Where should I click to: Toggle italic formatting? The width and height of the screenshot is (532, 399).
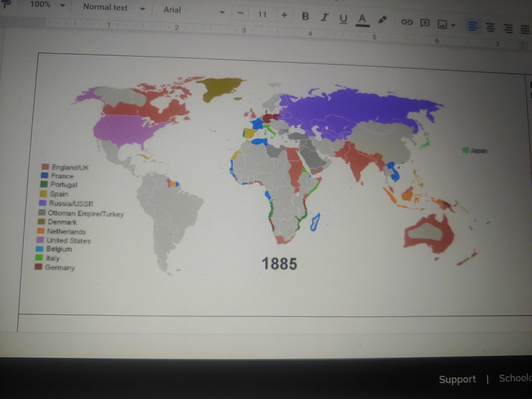pyautogui.click(x=324, y=18)
